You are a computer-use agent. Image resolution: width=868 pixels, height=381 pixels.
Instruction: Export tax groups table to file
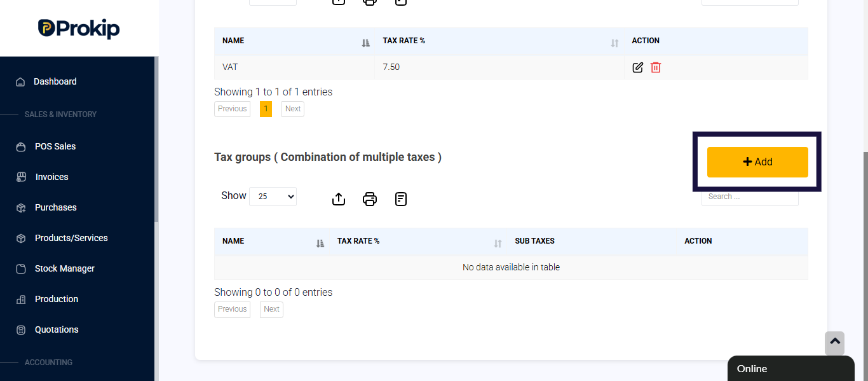(339, 199)
